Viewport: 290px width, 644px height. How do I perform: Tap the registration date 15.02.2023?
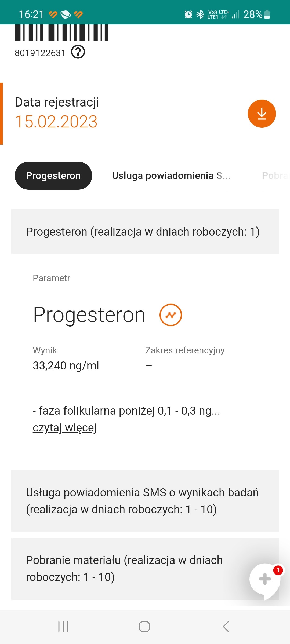click(x=56, y=122)
